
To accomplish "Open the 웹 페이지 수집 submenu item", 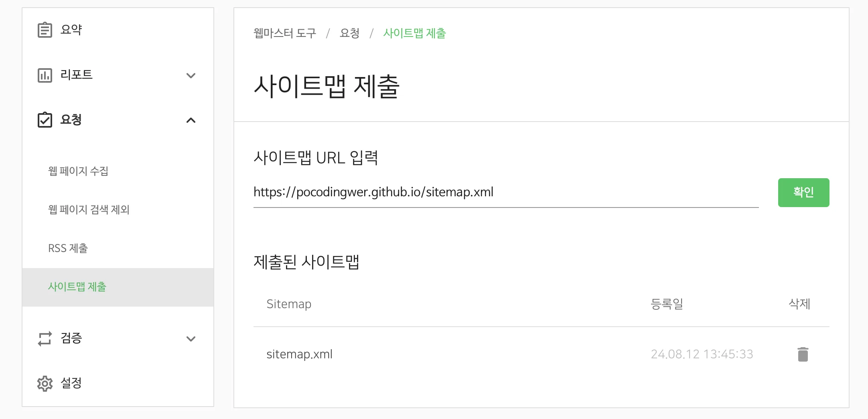I will point(78,171).
